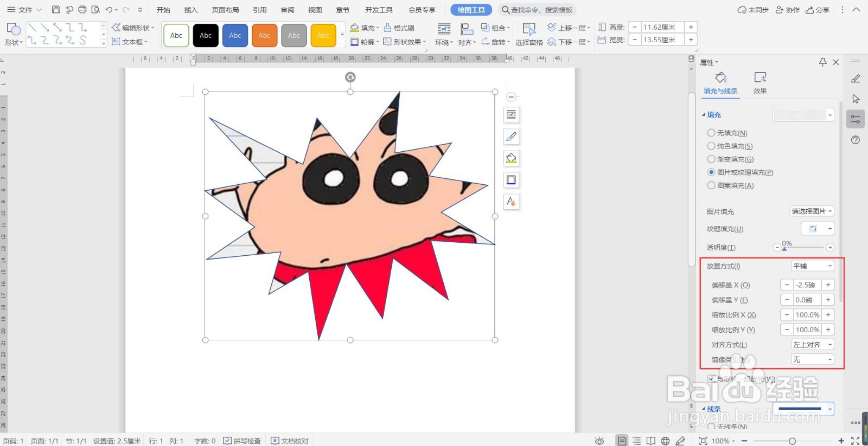Image resolution: width=868 pixels, height=446 pixels.
Task: Open the 镜像类型 无 dropdown
Action: (x=812, y=359)
